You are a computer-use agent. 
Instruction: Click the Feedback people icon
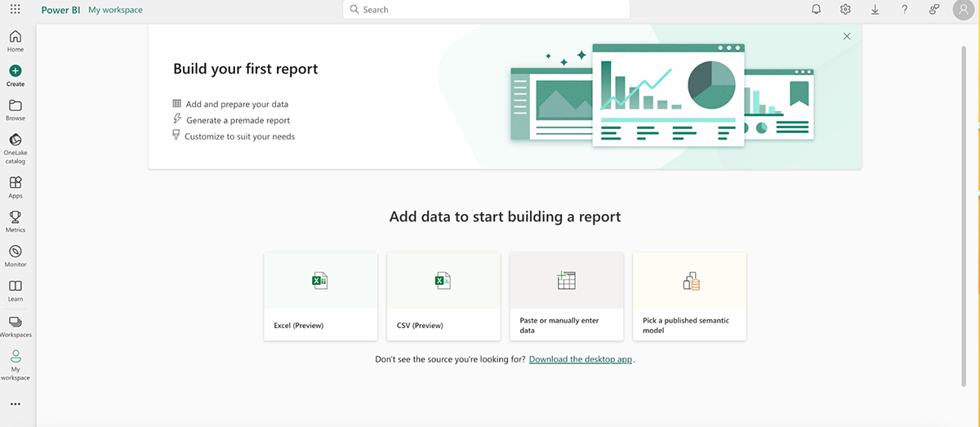coord(933,10)
